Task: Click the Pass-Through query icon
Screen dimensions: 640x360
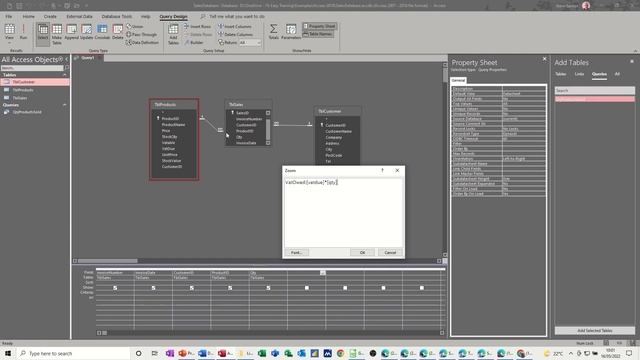Action: pos(142,35)
